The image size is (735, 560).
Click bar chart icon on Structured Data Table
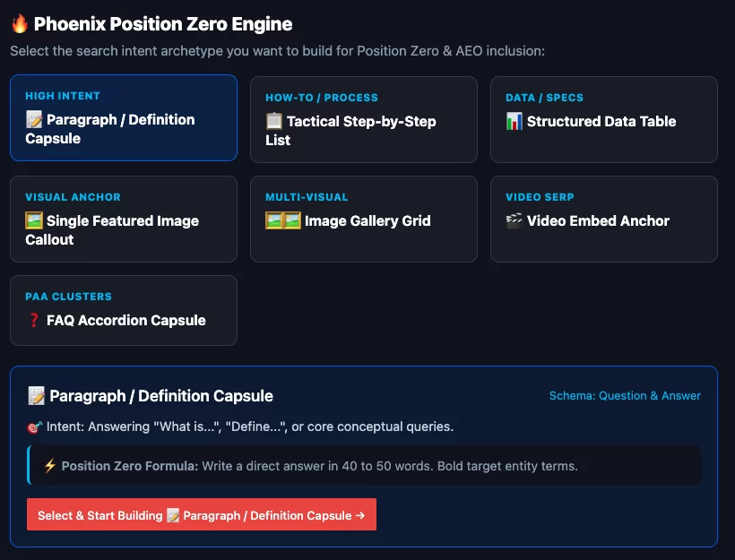[x=514, y=121]
